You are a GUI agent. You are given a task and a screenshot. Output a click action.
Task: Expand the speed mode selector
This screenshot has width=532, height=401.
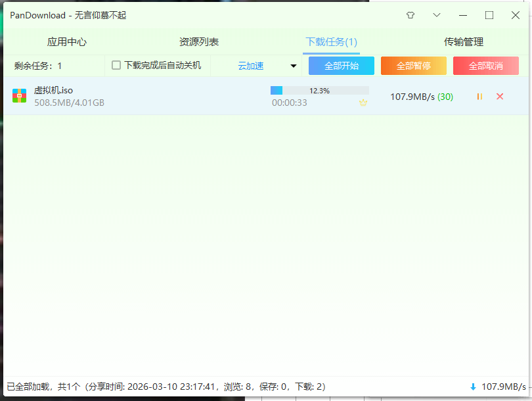[x=293, y=66]
